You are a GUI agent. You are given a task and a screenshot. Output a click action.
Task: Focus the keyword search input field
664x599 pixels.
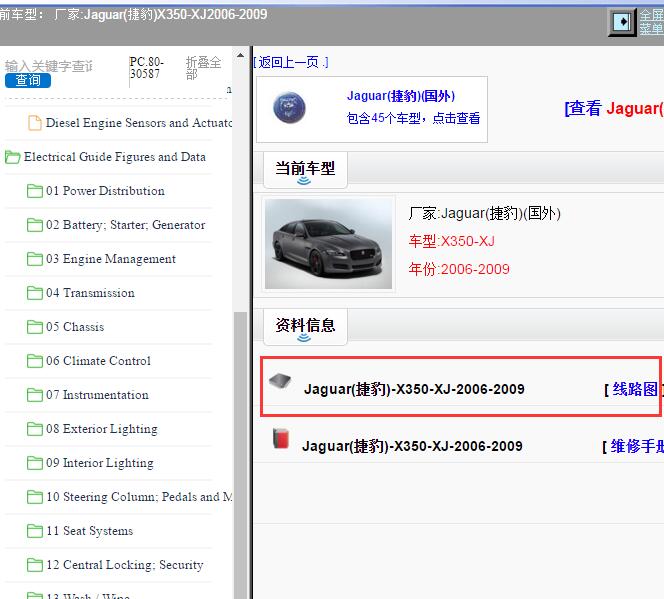(49, 66)
